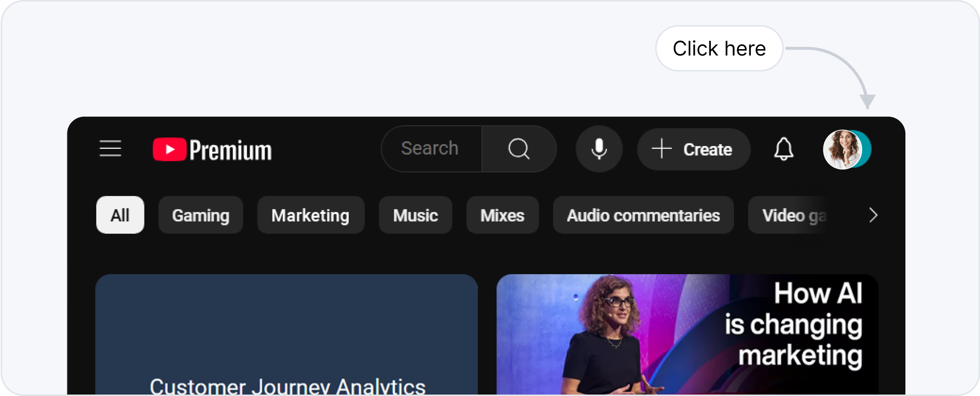Run search with magnifying glass button
This screenshot has width=980, height=396.
(519, 149)
